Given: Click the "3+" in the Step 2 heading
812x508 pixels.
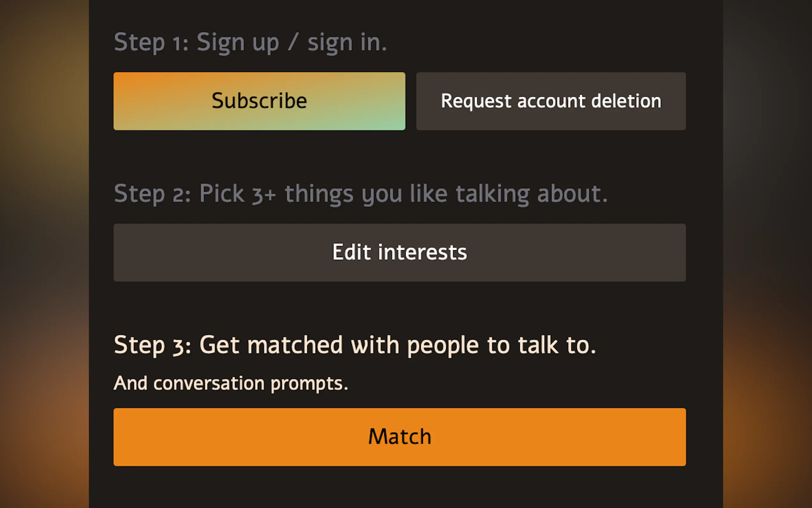Looking at the screenshot, I should click(x=264, y=194).
